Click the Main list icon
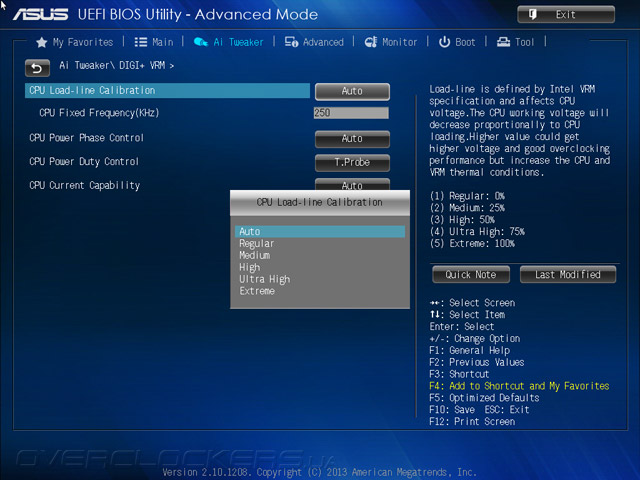The height and width of the screenshot is (480, 640). point(141,42)
